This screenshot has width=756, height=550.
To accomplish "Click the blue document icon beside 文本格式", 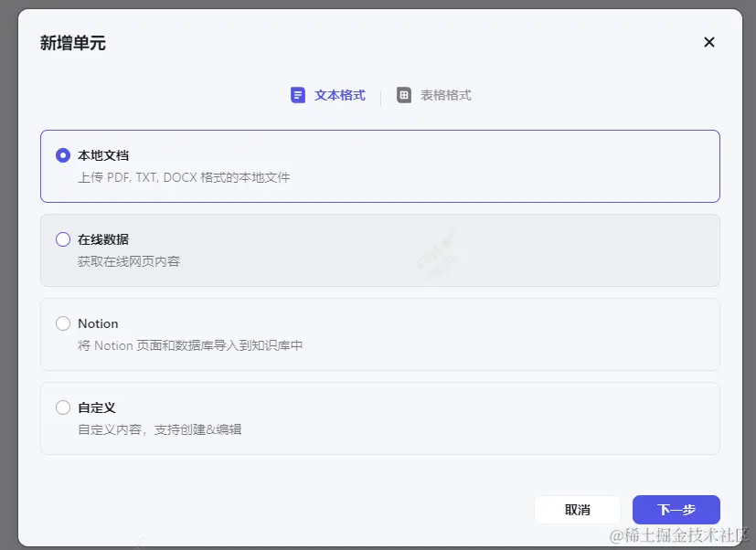I will (x=297, y=94).
